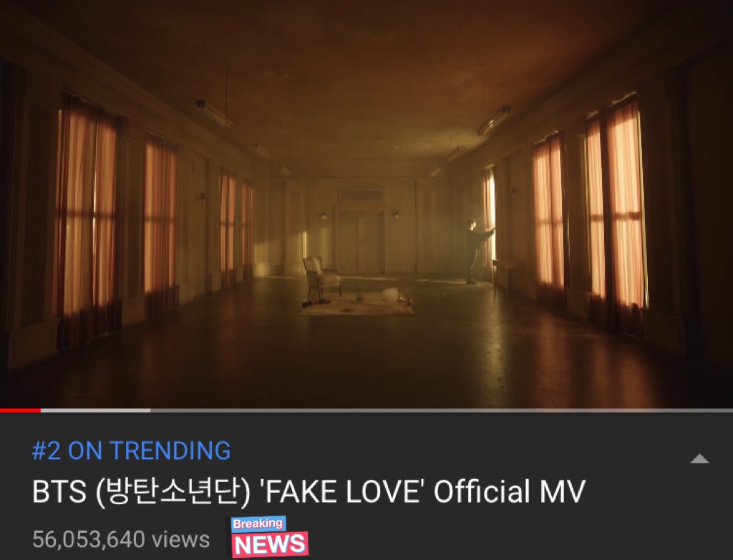Click the 56,053,640 views count
733x560 pixels.
120,539
